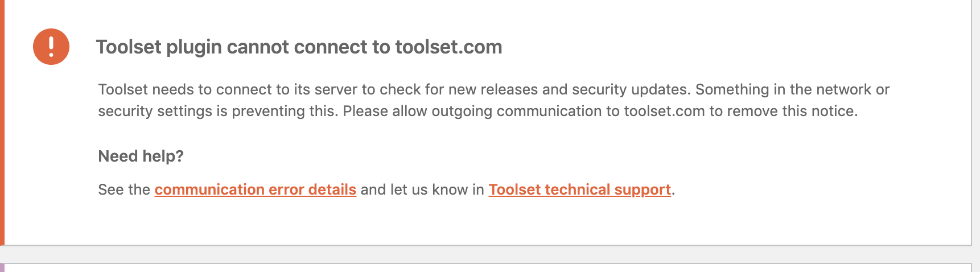Click 'toolset.com' in the paragraph text
Screen dimensions: 980x272
coord(664,111)
